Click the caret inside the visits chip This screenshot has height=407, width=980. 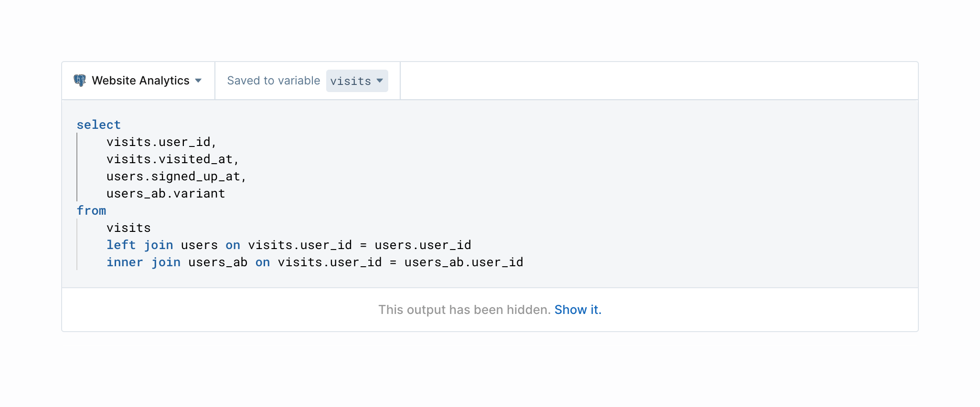(380, 81)
